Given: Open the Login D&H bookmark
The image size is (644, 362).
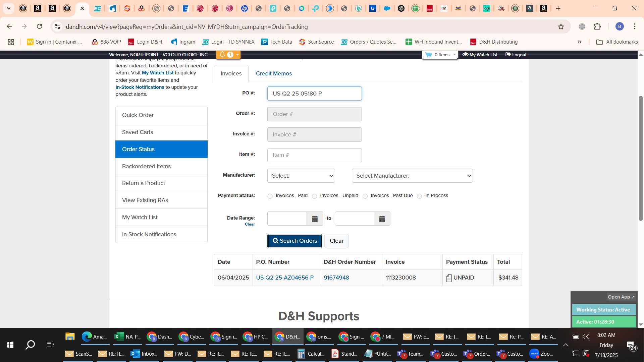Looking at the screenshot, I should pyautogui.click(x=145, y=42).
